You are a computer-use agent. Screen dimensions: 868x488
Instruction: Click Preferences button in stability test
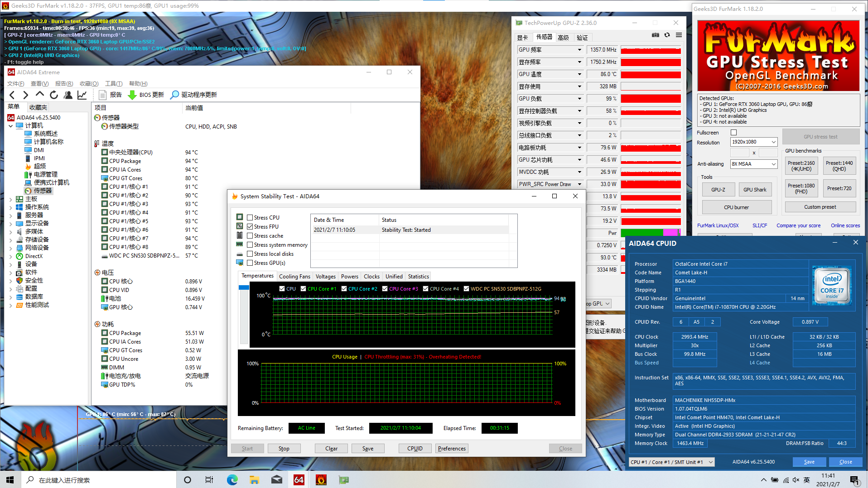click(452, 449)
